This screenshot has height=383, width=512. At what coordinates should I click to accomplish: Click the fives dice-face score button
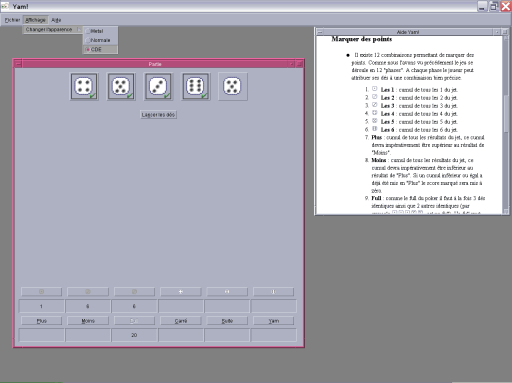point(227,292)
